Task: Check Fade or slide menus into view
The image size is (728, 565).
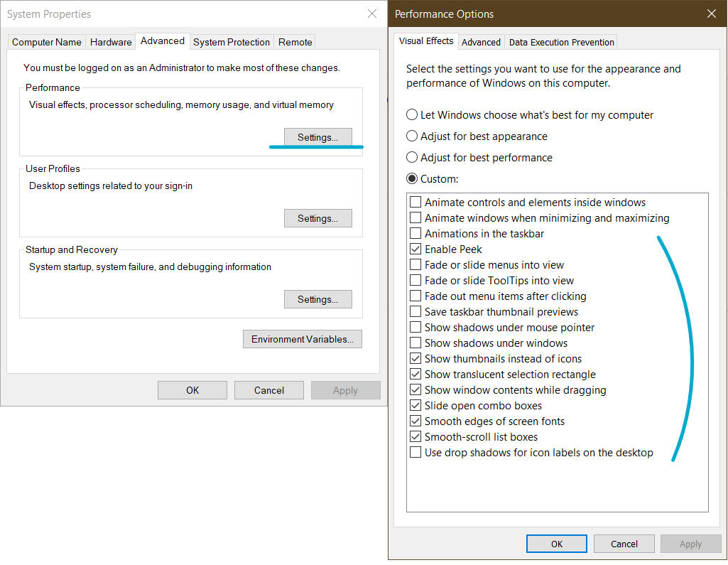Action: click(x=415, y=265)
